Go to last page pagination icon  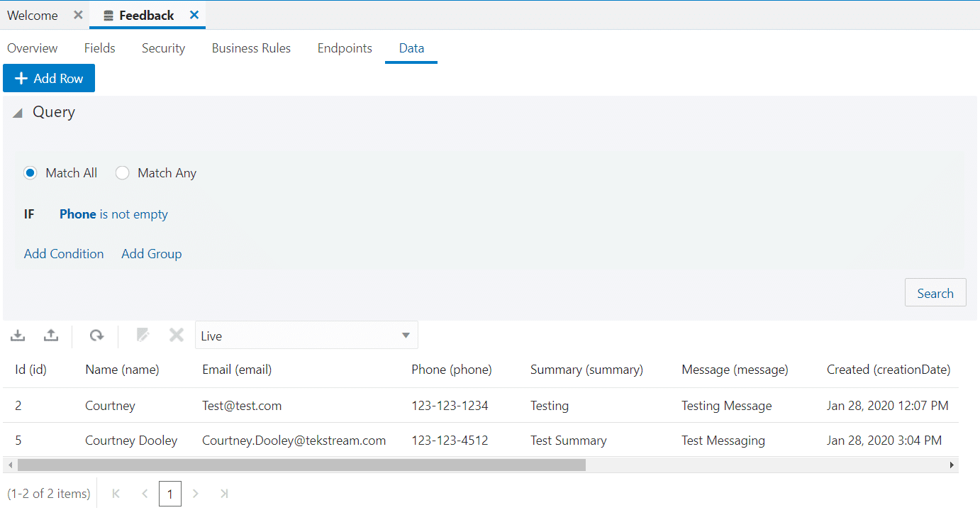224,494
